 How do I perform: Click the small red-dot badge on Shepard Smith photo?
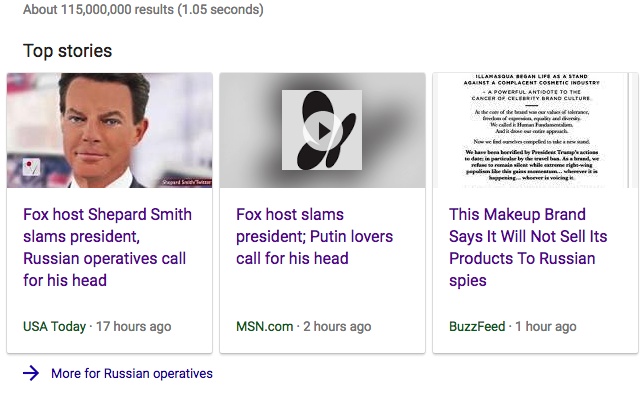pyautogui.click(x=31, y=167)
